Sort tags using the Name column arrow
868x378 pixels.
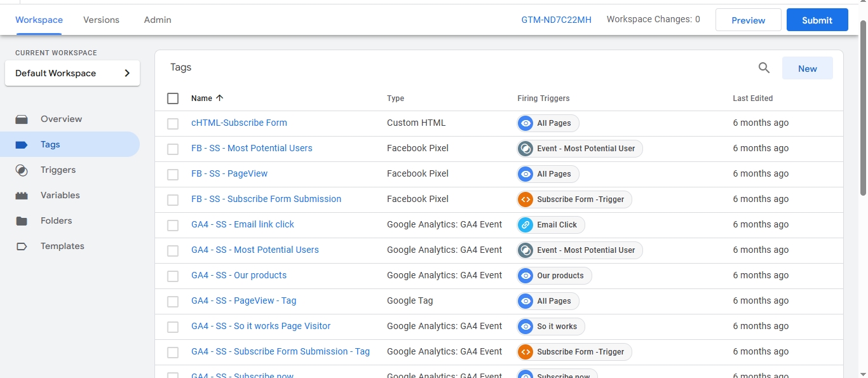pyautogui.click(x=220, y=98)
